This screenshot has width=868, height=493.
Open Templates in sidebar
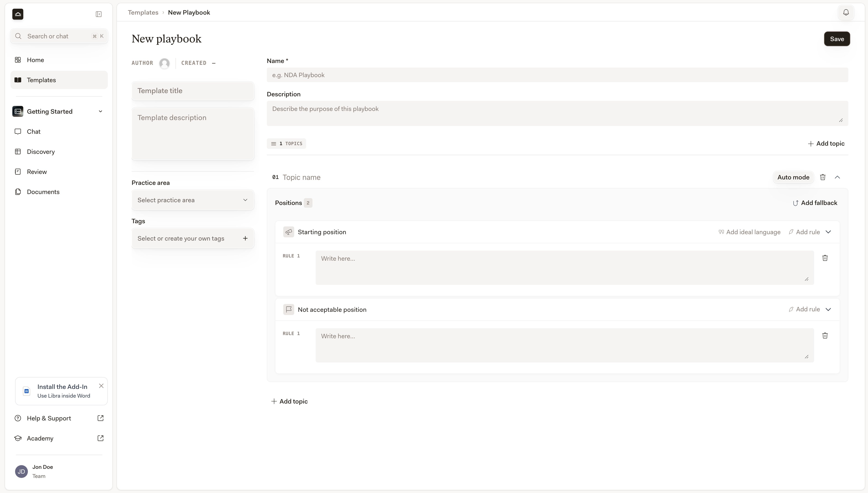pos(59,80)
